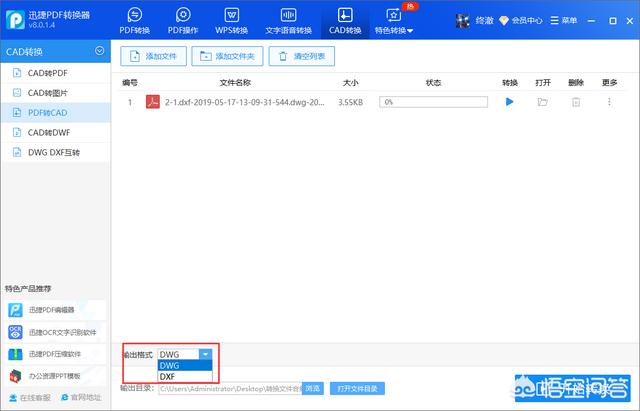Choose DWG option in the list
The image size is (640, 411).
click(185, 365)
